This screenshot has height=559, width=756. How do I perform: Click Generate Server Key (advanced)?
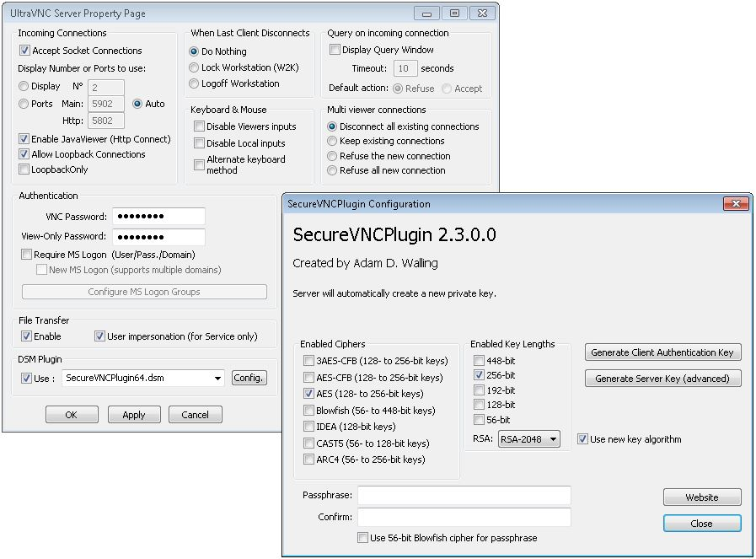(x=662, y=379)
